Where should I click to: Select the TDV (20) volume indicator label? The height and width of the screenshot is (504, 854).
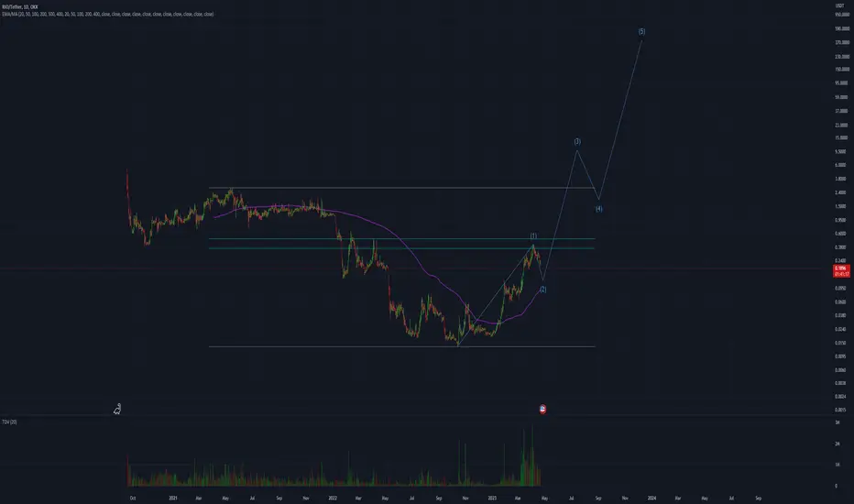point(9,422)
